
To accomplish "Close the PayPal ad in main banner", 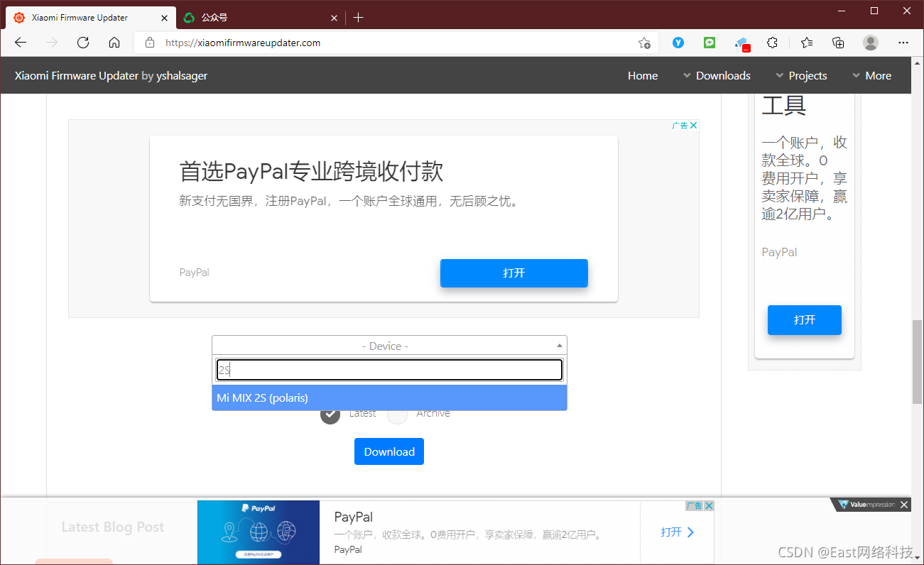I will pos(694,125).
